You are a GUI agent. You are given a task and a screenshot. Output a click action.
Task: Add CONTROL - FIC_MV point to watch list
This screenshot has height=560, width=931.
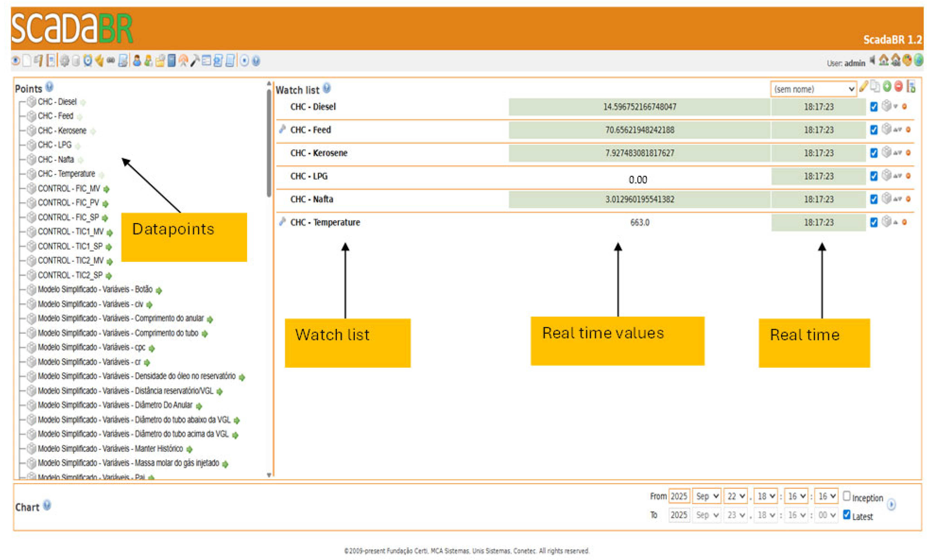coord(107,189)
